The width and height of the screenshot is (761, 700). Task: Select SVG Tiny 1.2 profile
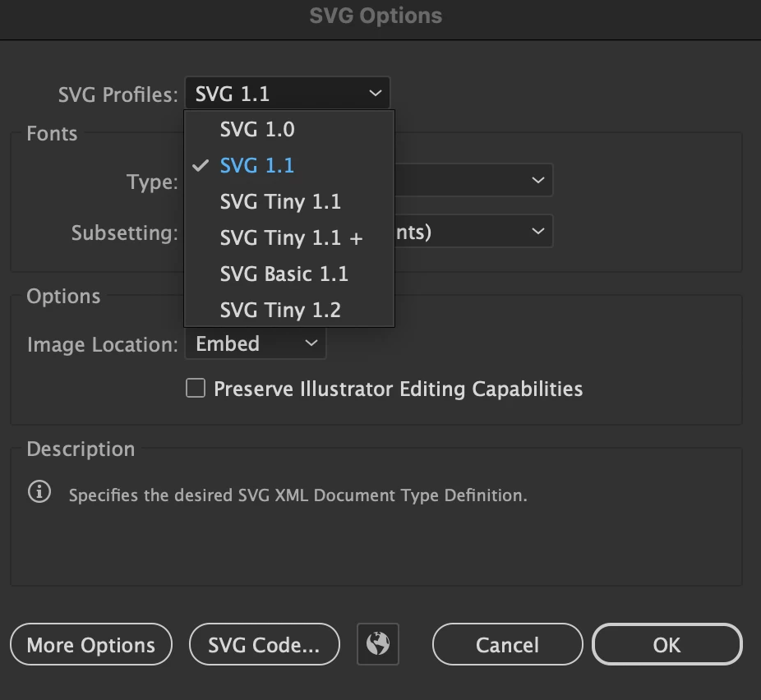tap(280, 311)
